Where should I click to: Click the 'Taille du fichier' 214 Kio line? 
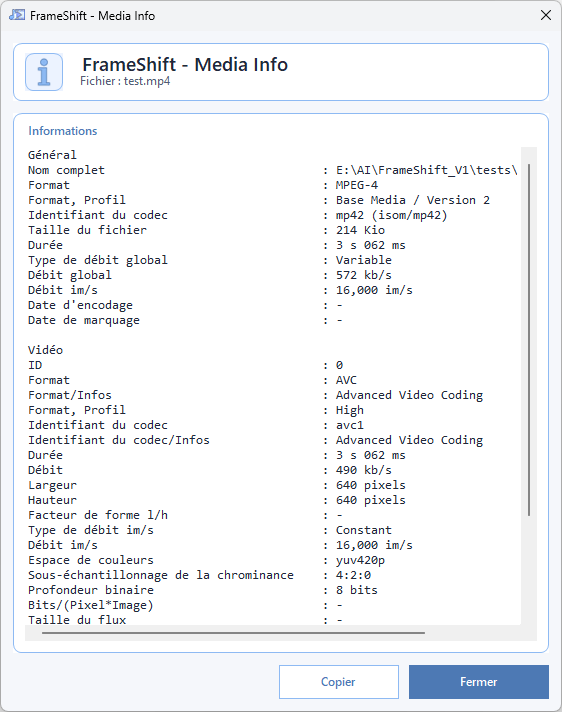tap(207, 230)
